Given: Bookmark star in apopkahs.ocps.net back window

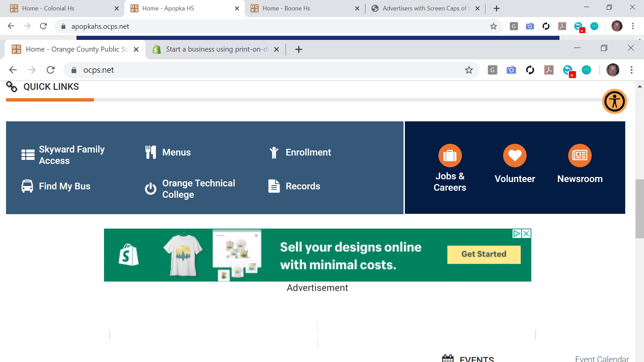Looking at the screenshot, I should point(493,26).
